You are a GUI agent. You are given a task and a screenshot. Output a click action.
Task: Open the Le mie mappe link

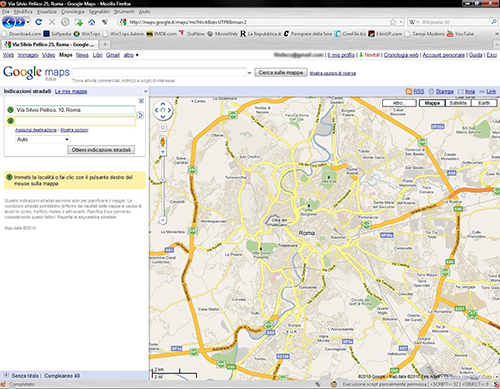tap(71, 91)
